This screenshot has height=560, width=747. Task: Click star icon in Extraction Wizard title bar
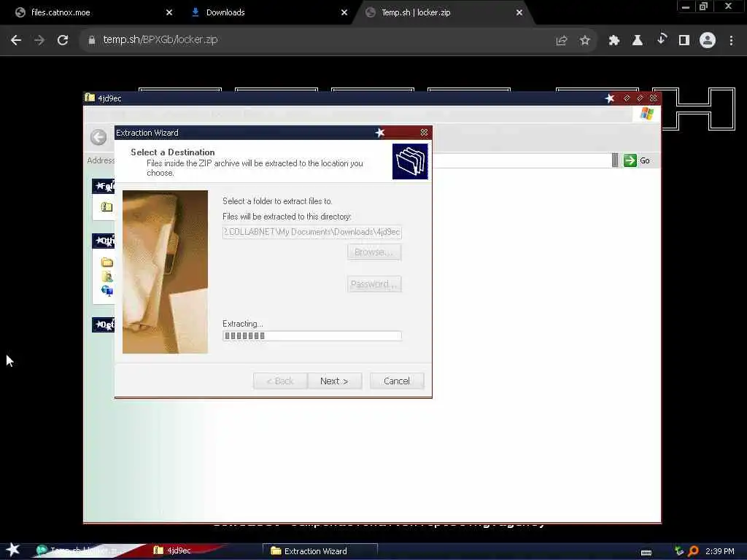point(379,133)
